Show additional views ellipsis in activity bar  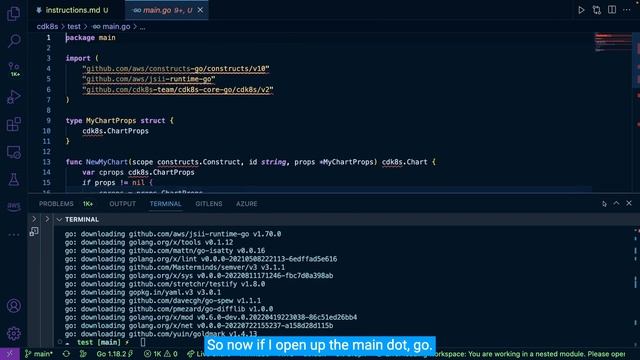(x=13, y=235)
